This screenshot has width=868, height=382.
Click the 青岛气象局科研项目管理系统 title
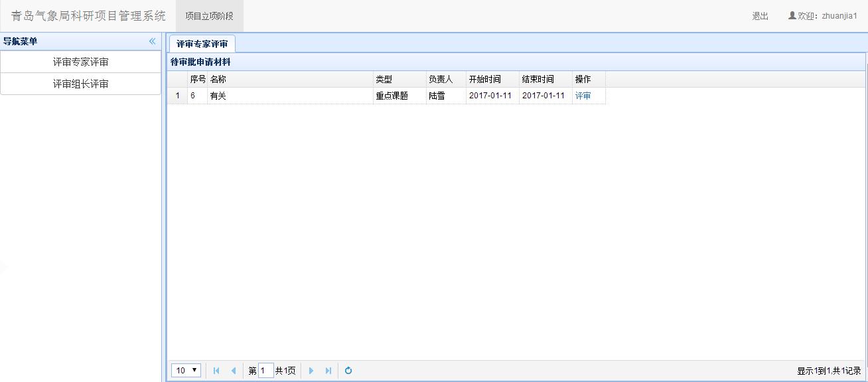coord(88,16)
